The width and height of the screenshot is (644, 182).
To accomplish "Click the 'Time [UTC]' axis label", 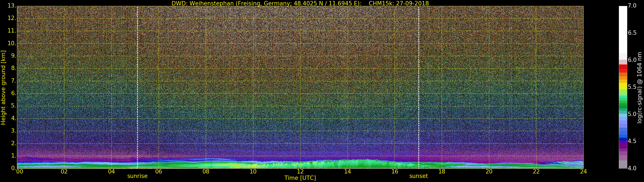I will click(300, 178).
